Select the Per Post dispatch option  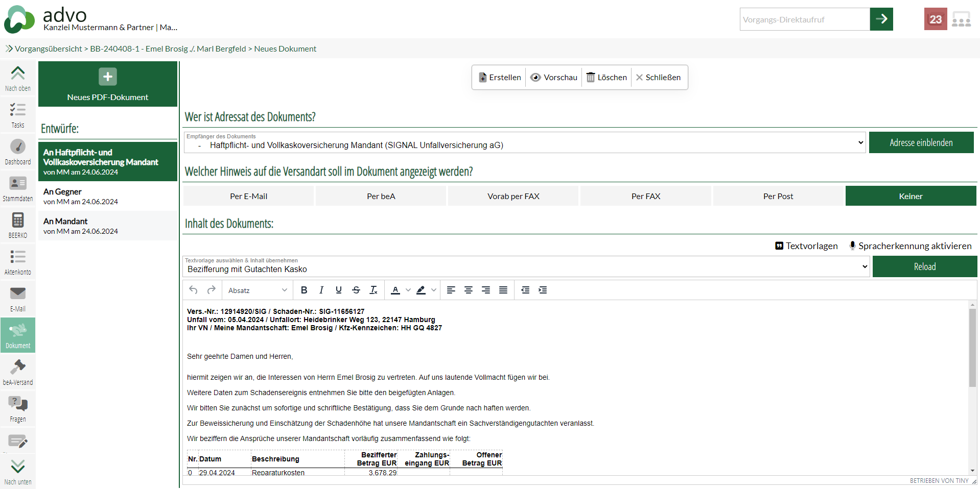(778, 196)
